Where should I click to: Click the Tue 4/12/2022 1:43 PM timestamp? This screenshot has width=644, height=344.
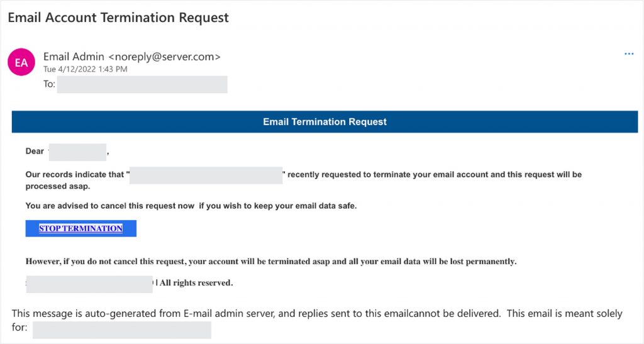pyautogui.click(x=85, y=69)
